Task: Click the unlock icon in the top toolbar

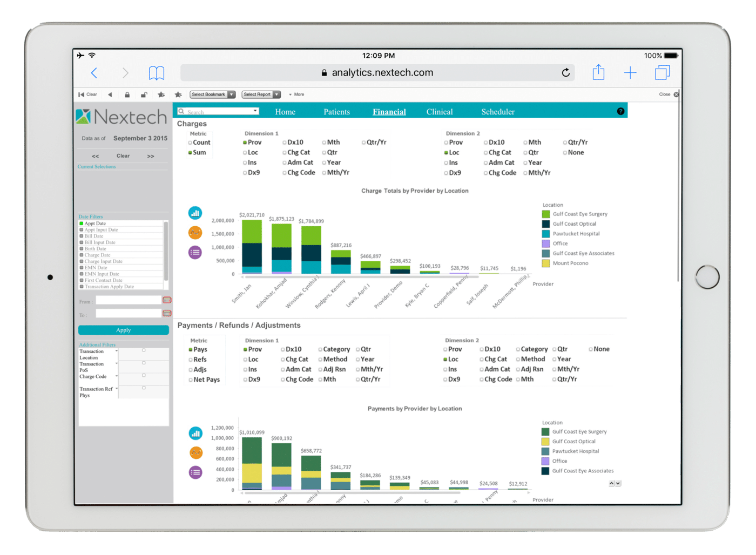Action: [144, 94]
